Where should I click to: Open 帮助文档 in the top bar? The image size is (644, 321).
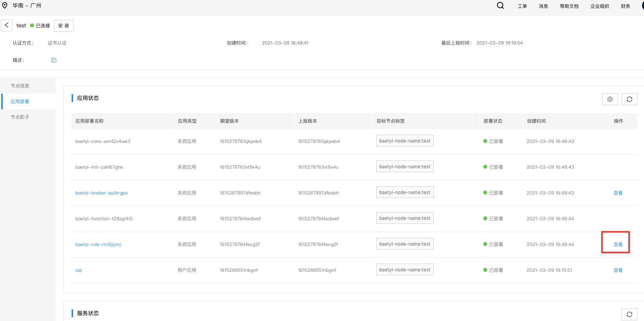pos(569,6)
